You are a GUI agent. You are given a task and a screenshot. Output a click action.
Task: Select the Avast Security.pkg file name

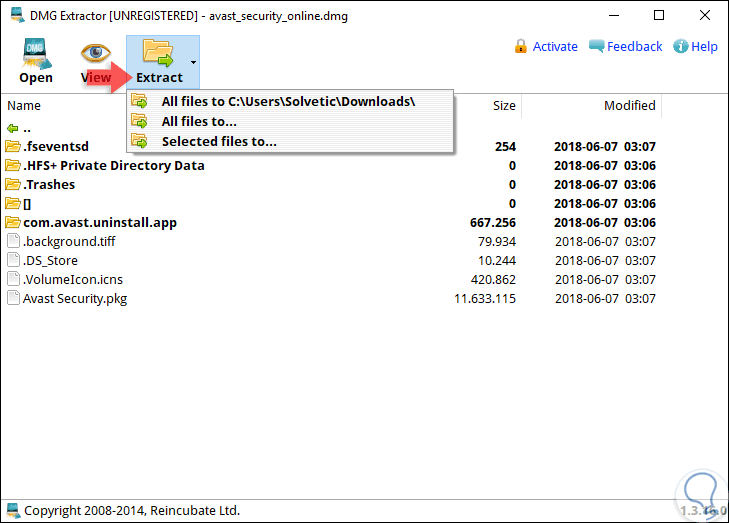click(x=75, y=299)
